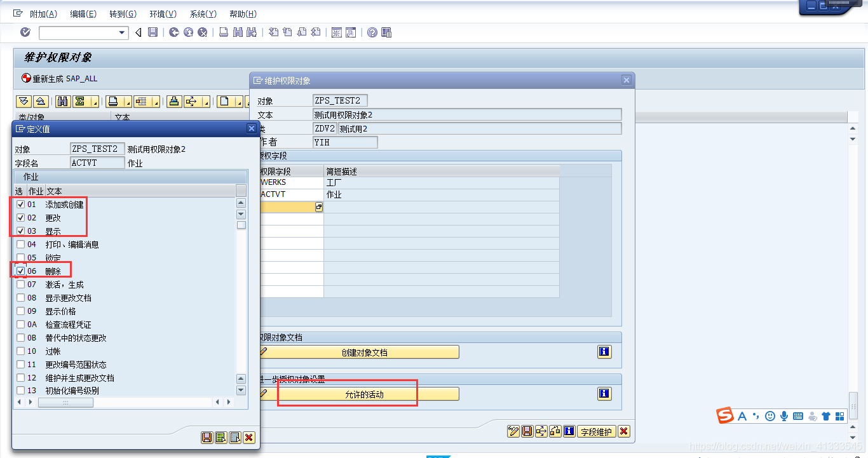Click the pencil change icon in dialog footer
868x458 pixels.
513,431
